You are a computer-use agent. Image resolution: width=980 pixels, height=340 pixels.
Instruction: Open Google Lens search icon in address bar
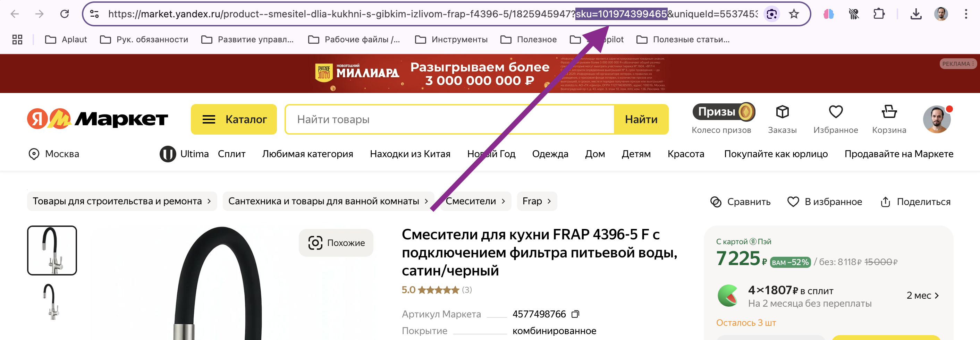tap(771, 14)
